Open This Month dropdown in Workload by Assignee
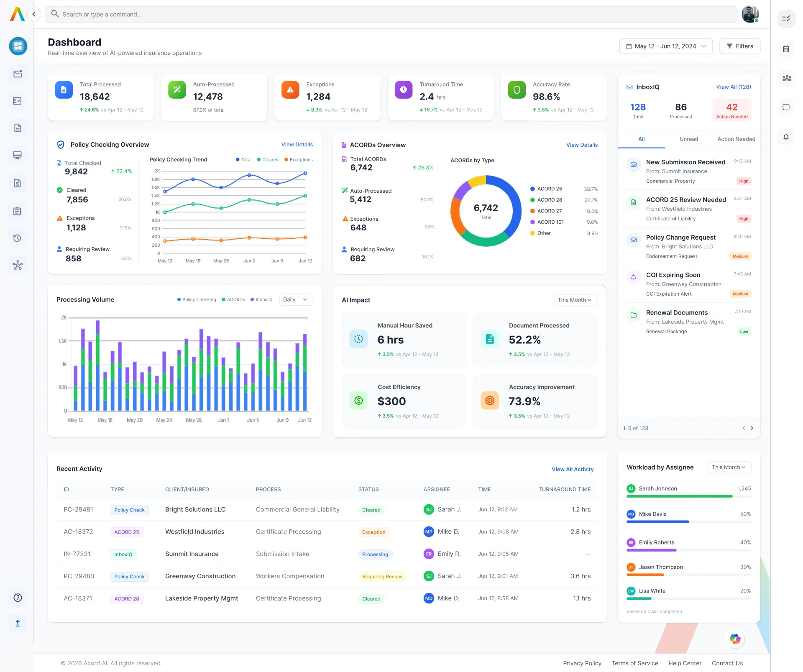This screenshot has height=672, width=803. click(x=729, y=467)
